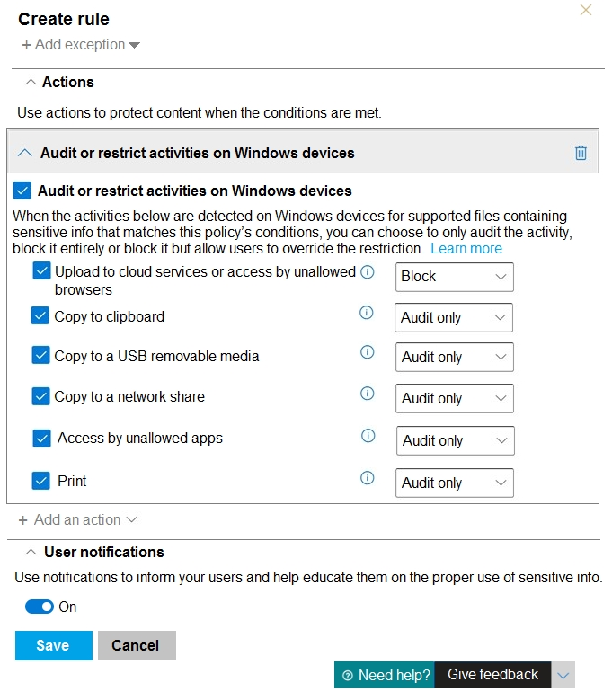Uncheck the Print activity checkbox

click(41, 481)
